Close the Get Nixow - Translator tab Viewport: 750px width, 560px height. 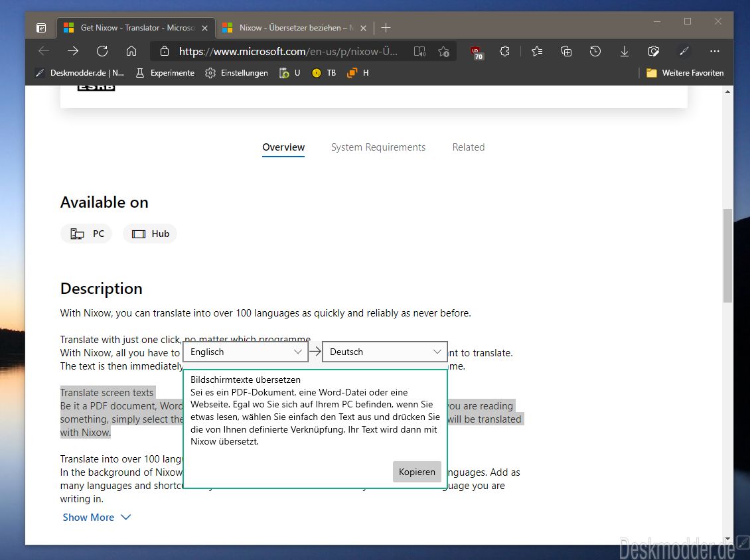pos(204,29)
